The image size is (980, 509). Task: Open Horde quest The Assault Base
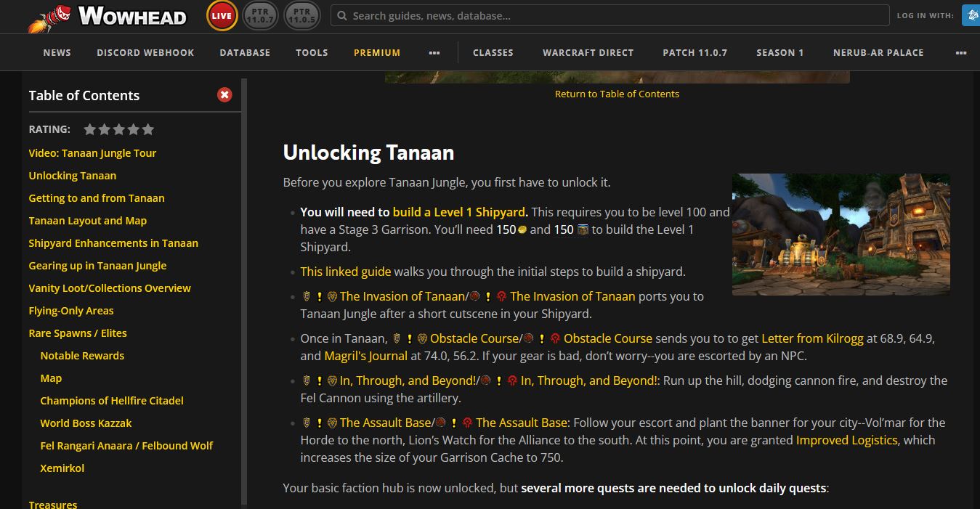click(522, 423)
